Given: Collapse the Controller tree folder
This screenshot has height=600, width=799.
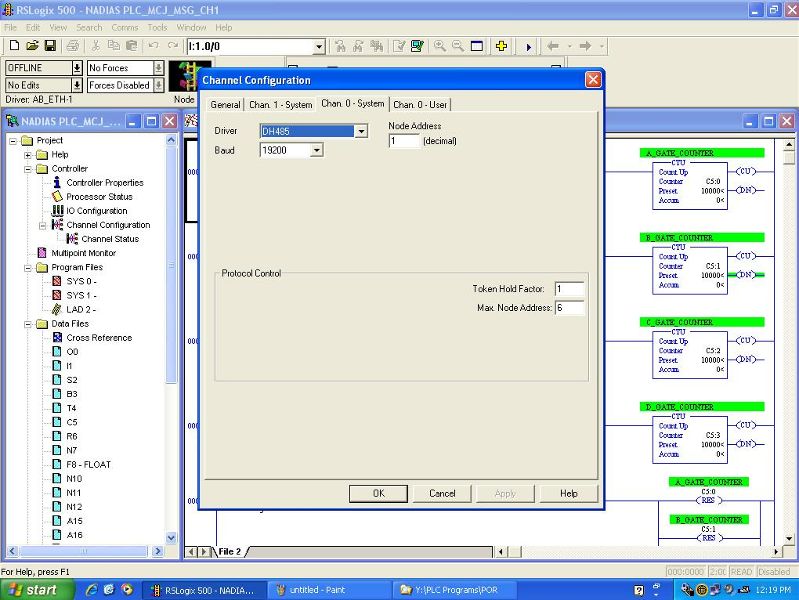Looking at the screenshot, I should point(28,169).
